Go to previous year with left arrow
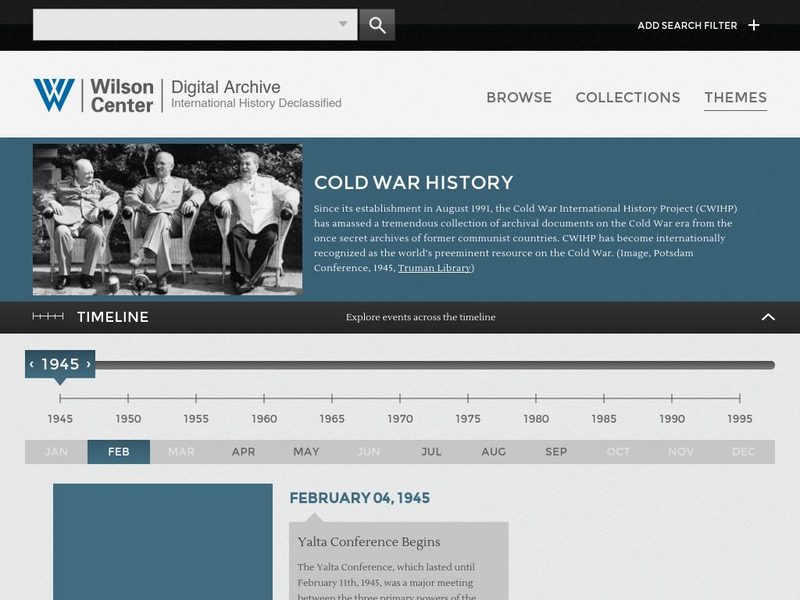Screen dimensions: 800x600 [x=32, y=364]
